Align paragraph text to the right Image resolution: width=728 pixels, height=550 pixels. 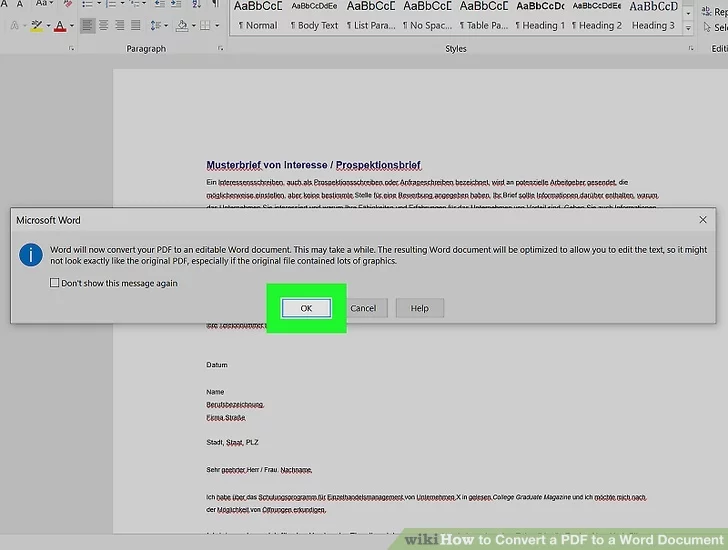[x=119, y=25]
